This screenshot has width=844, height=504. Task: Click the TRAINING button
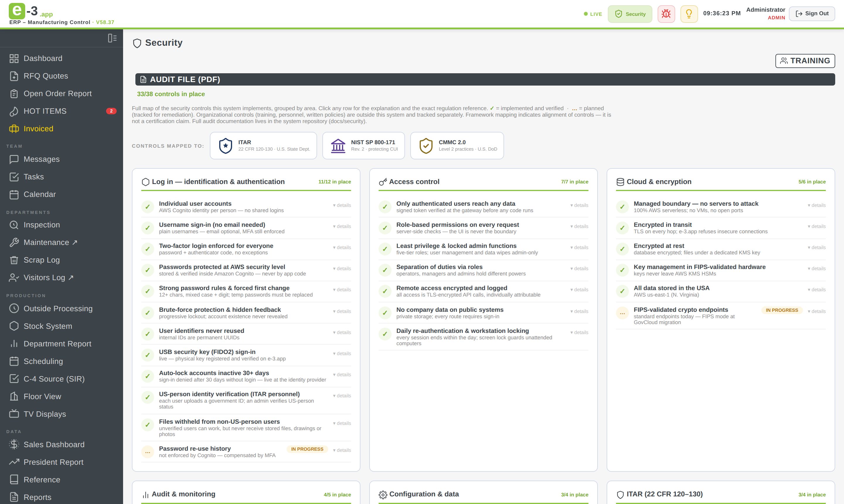[x=805, y=61]
